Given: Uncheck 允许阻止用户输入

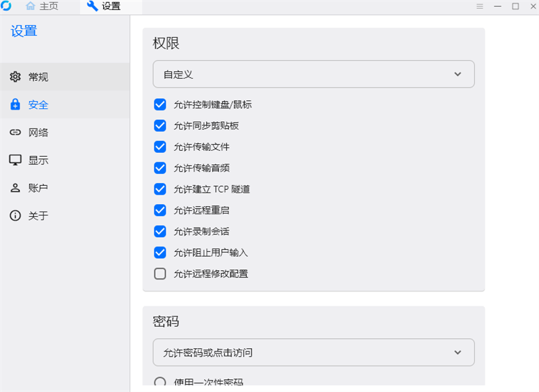Looking at the screenshot, I should click(160, 252).
